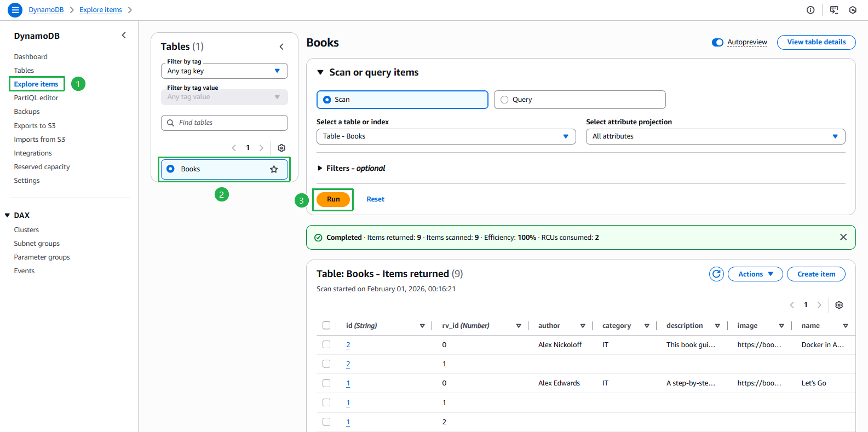This screenshot has width=868, height=432.
Task: Collapse the DynamoDB sidebar with chevron
Action: point(124,35)
